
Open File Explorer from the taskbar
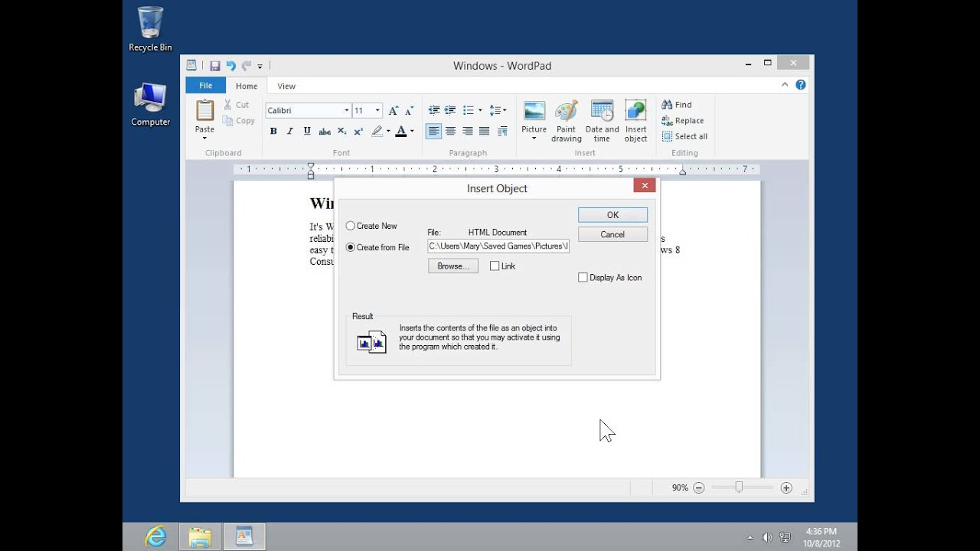coord(200,536)
